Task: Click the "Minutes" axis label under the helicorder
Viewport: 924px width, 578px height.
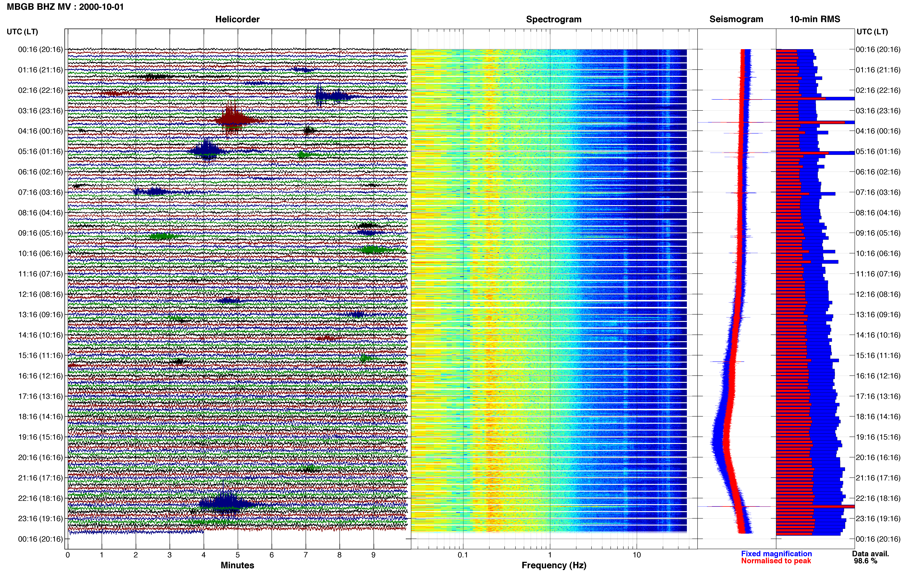Action: 237,565
